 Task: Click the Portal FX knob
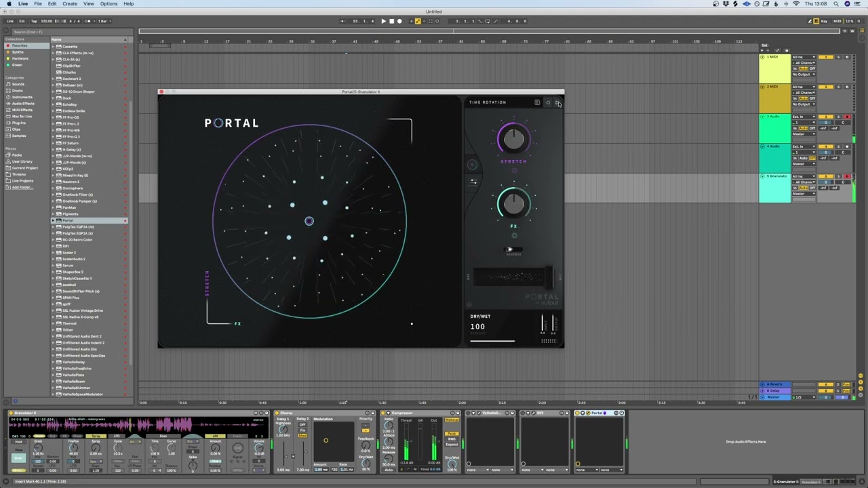[x=513, y=203]
